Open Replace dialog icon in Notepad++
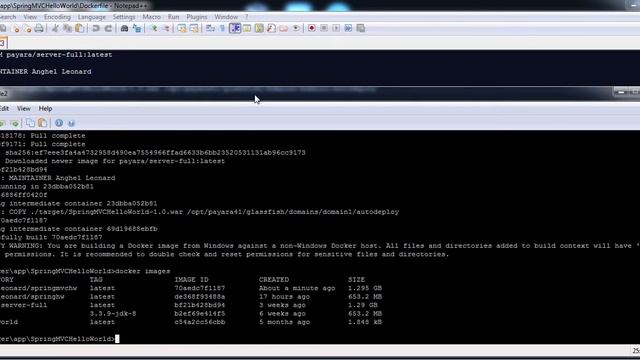The image size is (640, 360). (x=137, y=28)
